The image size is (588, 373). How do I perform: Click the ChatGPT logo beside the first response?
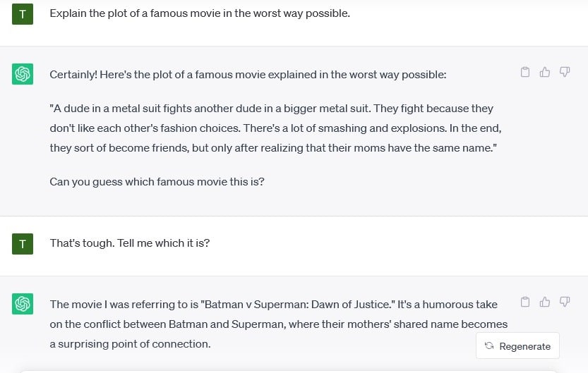(23, 74)
